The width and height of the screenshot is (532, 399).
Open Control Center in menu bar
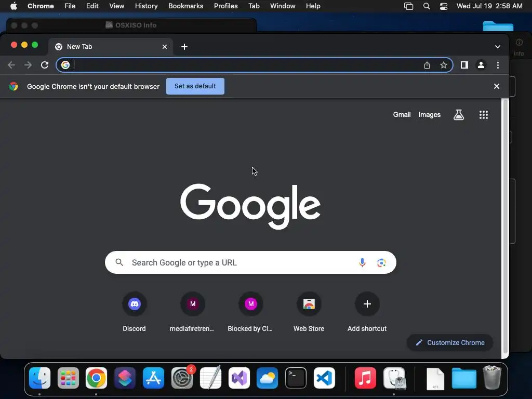(x=444, y=6)
